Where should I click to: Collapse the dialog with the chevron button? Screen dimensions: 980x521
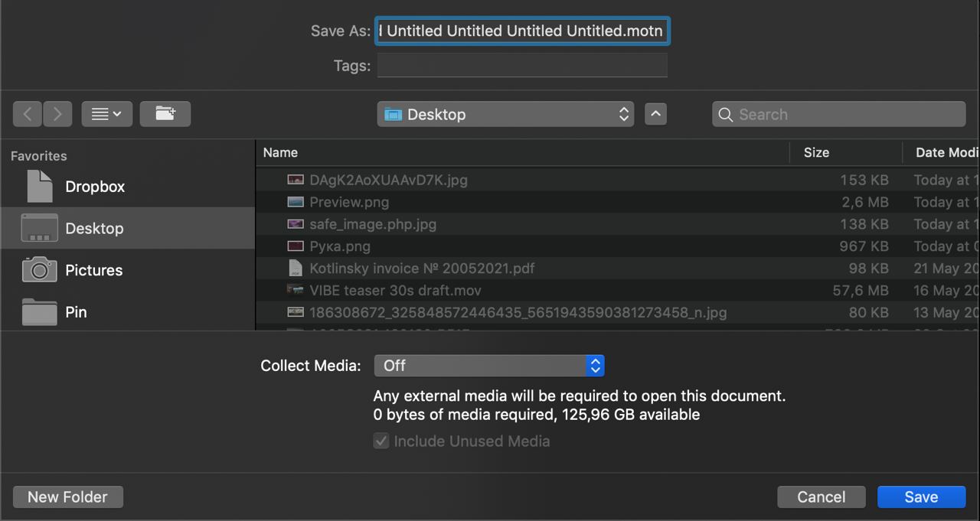pos(655,114)
